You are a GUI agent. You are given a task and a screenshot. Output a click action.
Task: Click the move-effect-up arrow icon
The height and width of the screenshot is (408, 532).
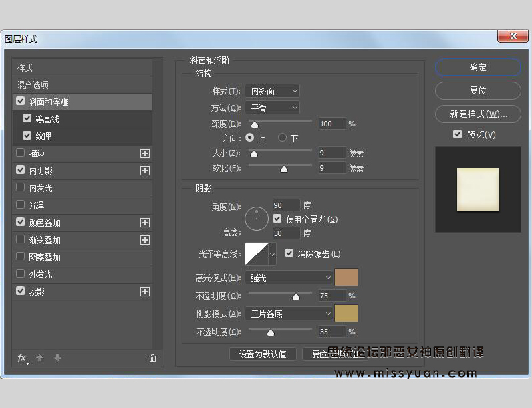pyautogui.click(x=40, y=358)
